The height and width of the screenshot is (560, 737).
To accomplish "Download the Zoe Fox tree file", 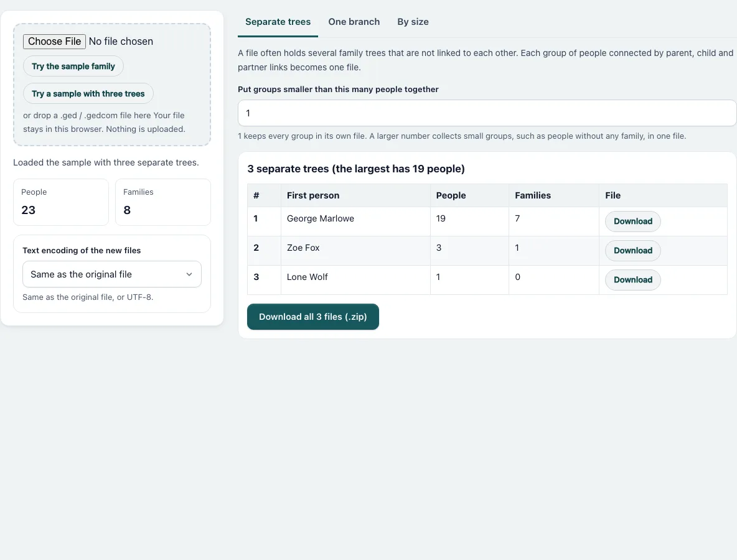I will tap(632, 250).
